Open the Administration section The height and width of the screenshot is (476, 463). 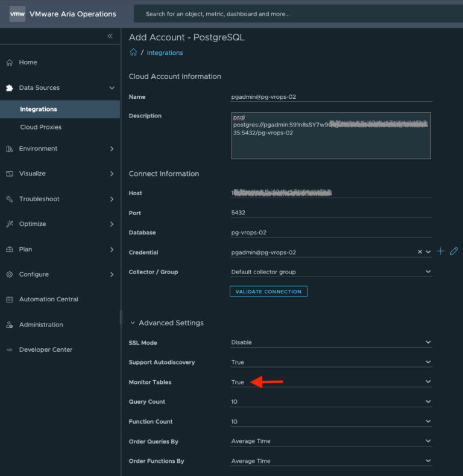coord(41,325)
